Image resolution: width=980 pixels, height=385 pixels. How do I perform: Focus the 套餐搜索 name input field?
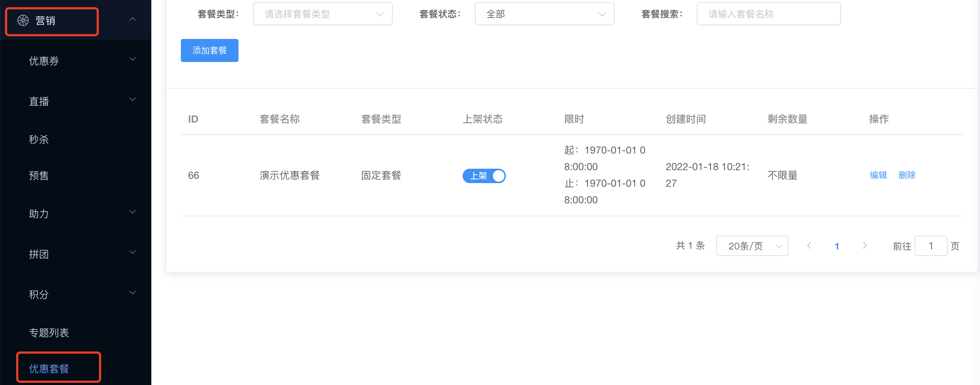pyautogui.click(x=769, y=14)
